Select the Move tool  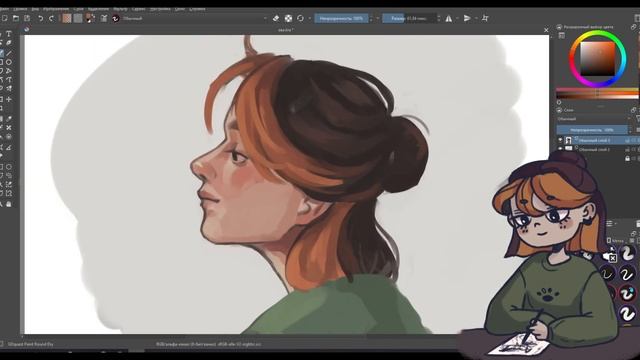point(9,99)
